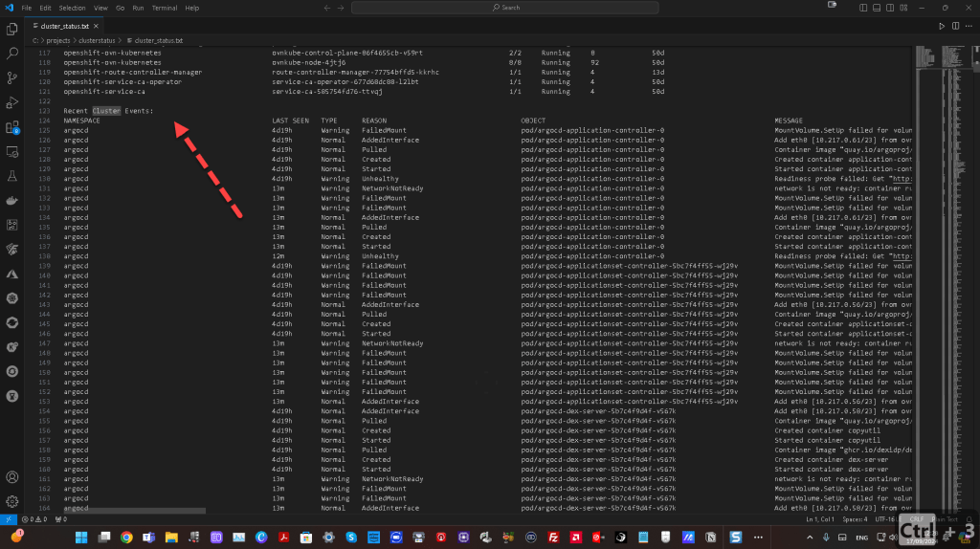This screenshot has height=549, width=980.
Task: Click the VS Code remote window indicator
Action: (8, 519)
